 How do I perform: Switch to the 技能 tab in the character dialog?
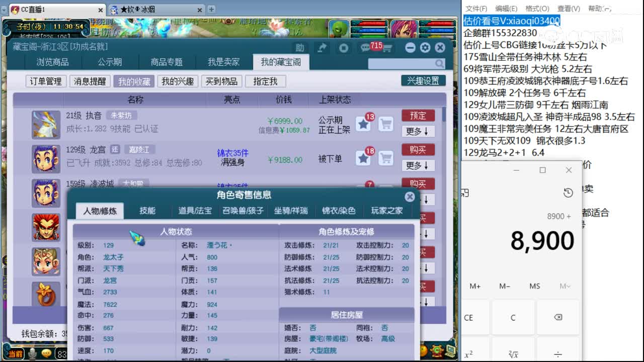coord(146,211)
